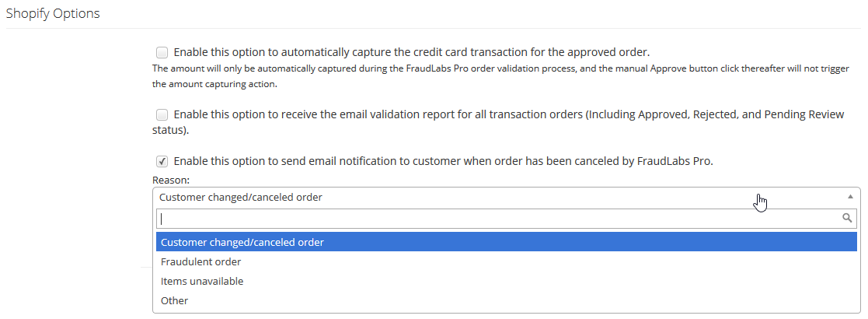Click the send email notification option label

pyautogui.click(x=444, y=161)
